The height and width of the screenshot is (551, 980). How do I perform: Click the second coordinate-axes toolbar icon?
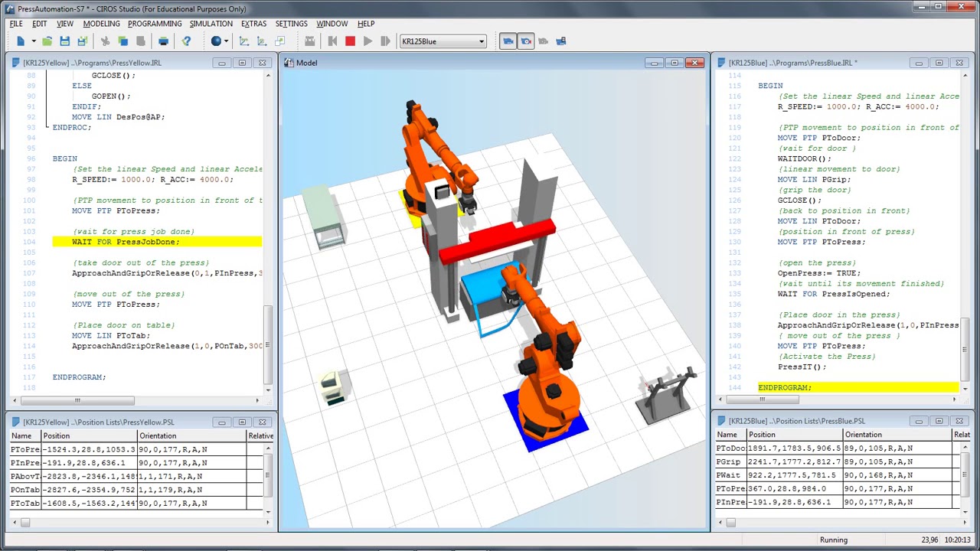pos(261,41)
